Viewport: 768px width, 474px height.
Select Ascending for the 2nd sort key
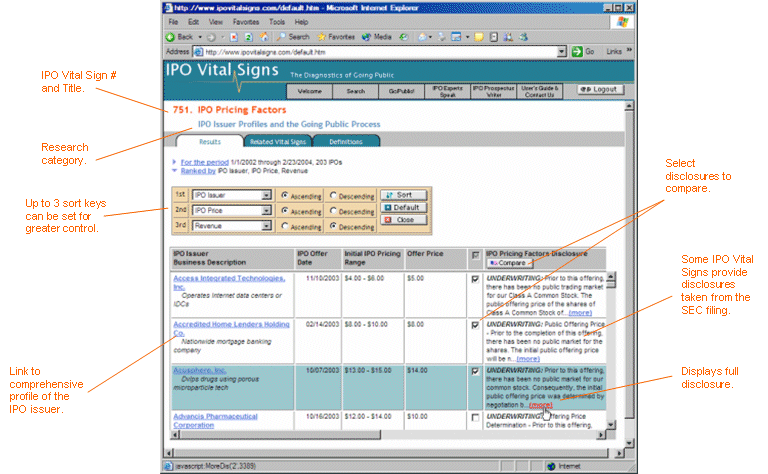click(285, 211)
